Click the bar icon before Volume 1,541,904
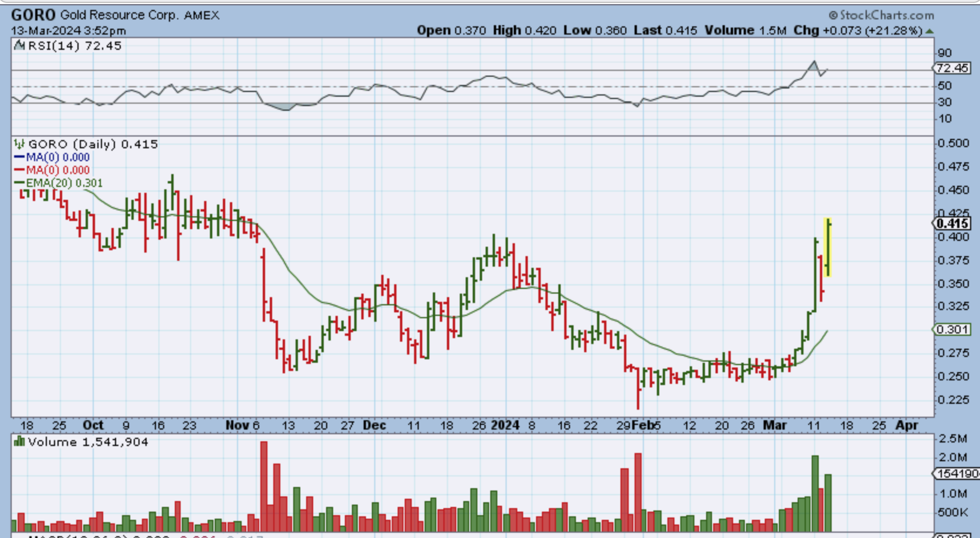Image resolution: width=980 pixels, height=538 pixels. (19, 442)
